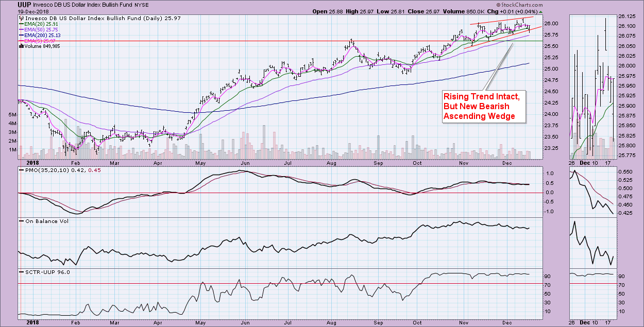The width and height of the screenshot is (644, 327).
Task: Select the green EMA(20) line marker in the legend
Action: (21, 24)
